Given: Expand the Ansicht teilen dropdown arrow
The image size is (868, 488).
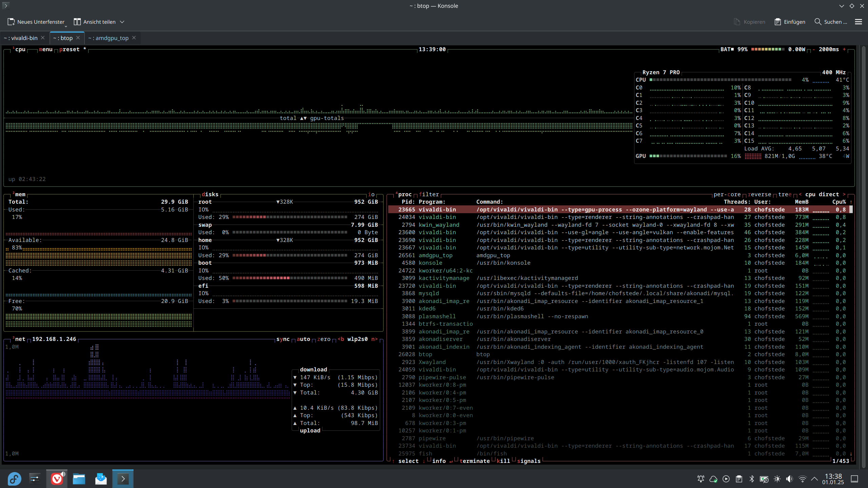Looking at the screenshot, I should coord(122,22).
